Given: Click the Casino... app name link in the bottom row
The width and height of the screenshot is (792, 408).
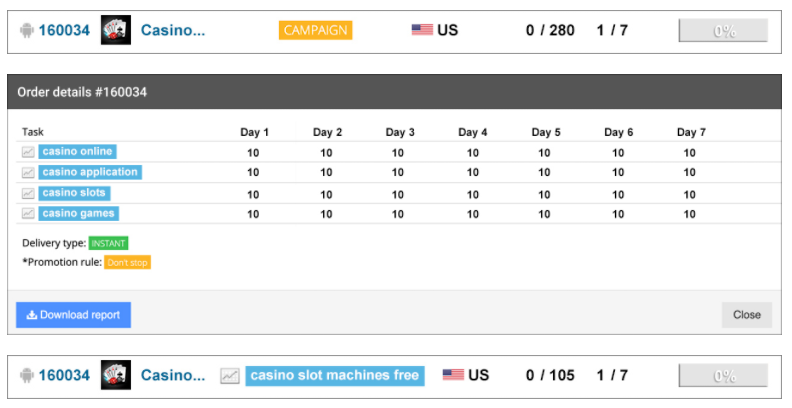Looking at the screenshot, I should point(173,375).
